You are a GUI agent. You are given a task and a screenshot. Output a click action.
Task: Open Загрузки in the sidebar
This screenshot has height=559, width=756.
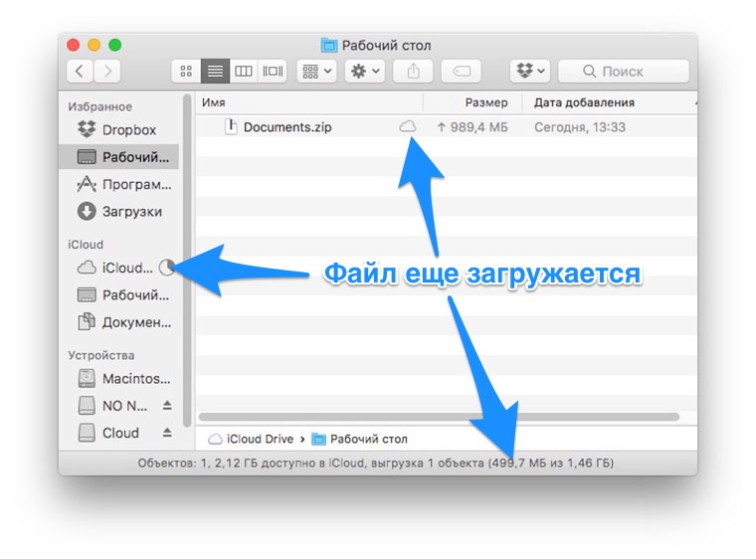coord(118,211)
